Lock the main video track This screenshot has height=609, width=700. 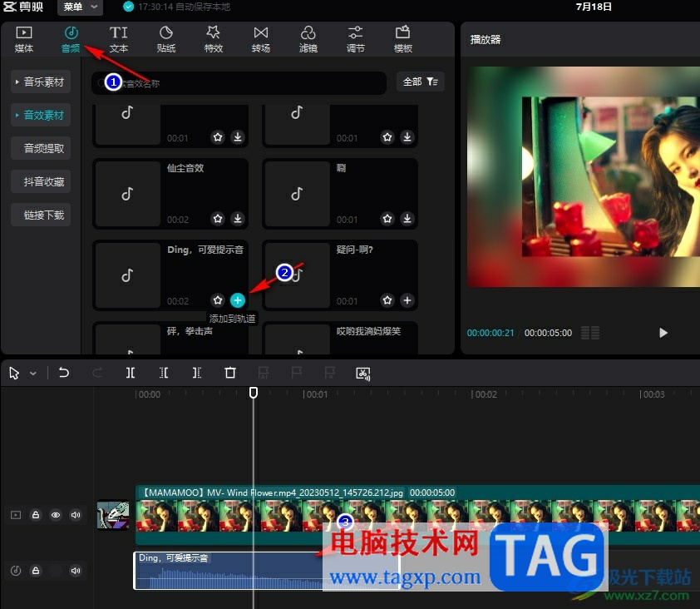click(36, 515)
